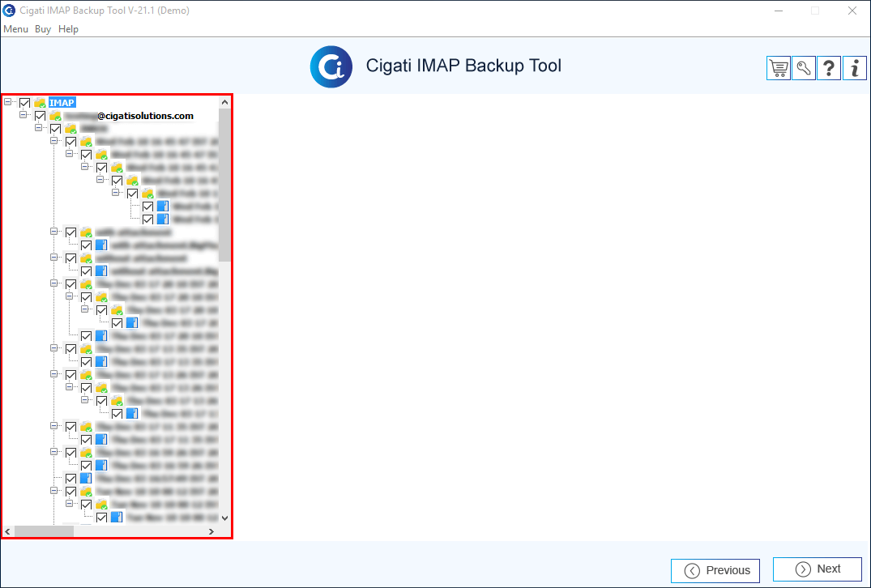Collapse the cigatisolutions.com account node

23,114
